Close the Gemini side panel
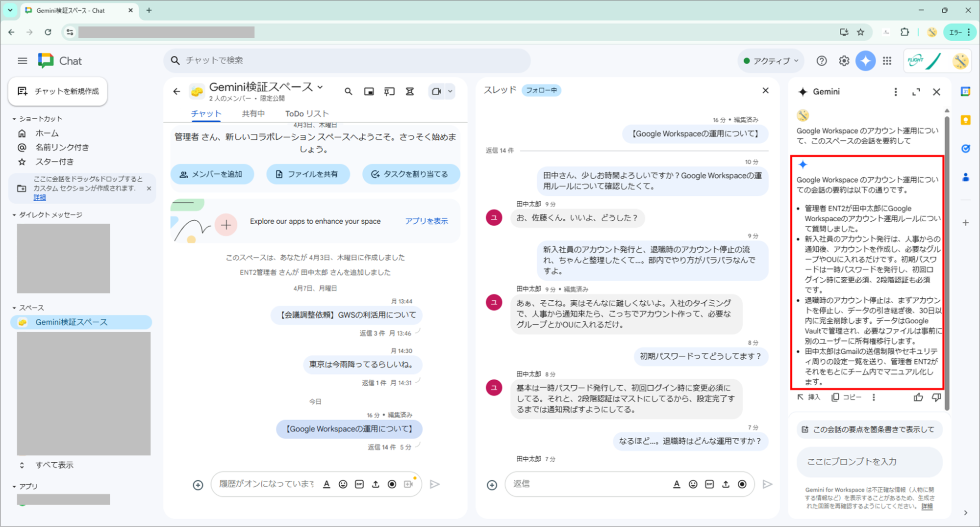 (x=936, y=92)
